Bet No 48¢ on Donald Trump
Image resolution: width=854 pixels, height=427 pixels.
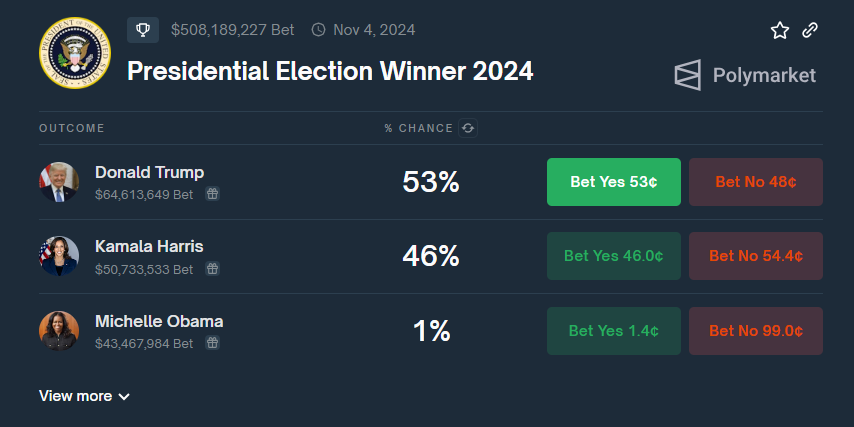tap(756, 182)
